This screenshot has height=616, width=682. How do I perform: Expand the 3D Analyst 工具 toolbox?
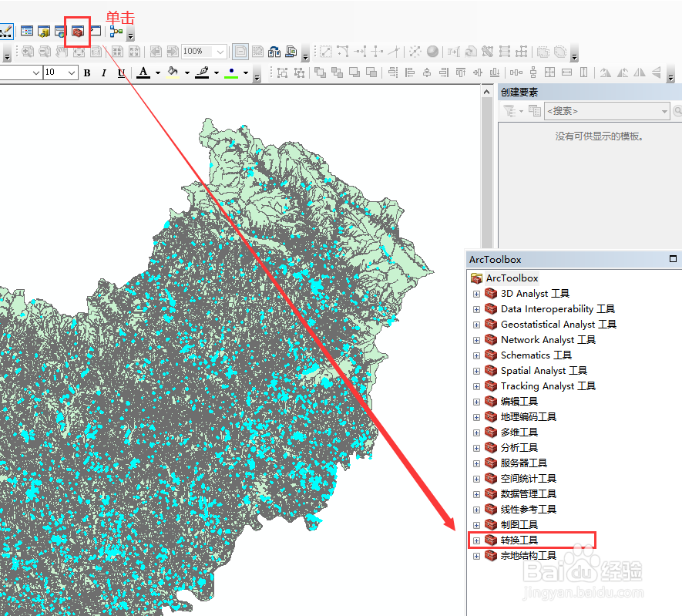point(476,294)
